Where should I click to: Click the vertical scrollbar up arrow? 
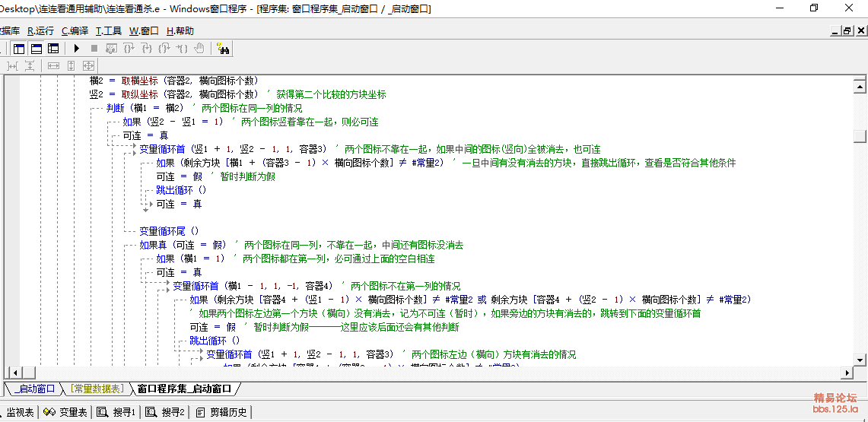[x=860, y=81]
